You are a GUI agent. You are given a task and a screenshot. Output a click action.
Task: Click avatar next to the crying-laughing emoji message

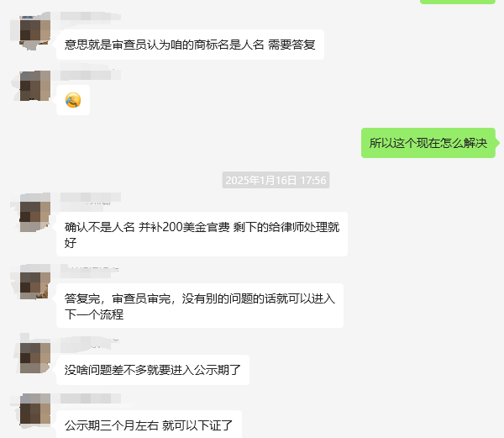tap(35, 86)
